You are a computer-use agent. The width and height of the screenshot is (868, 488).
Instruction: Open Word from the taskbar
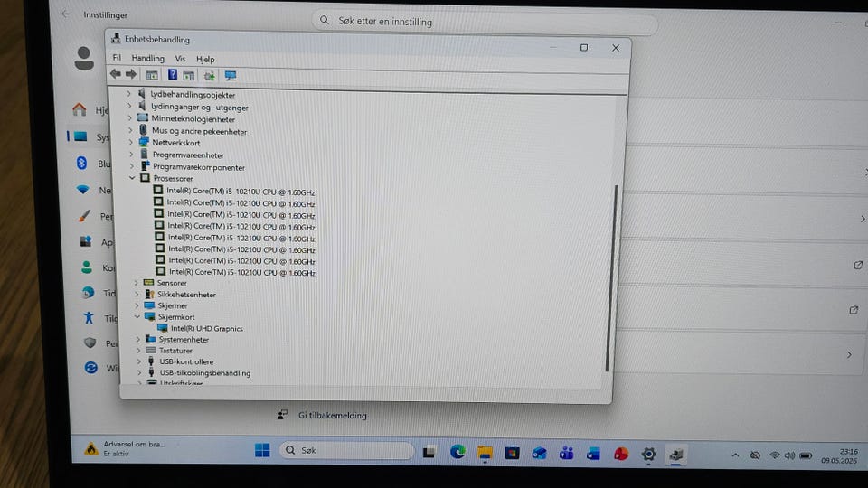point(593,455)
